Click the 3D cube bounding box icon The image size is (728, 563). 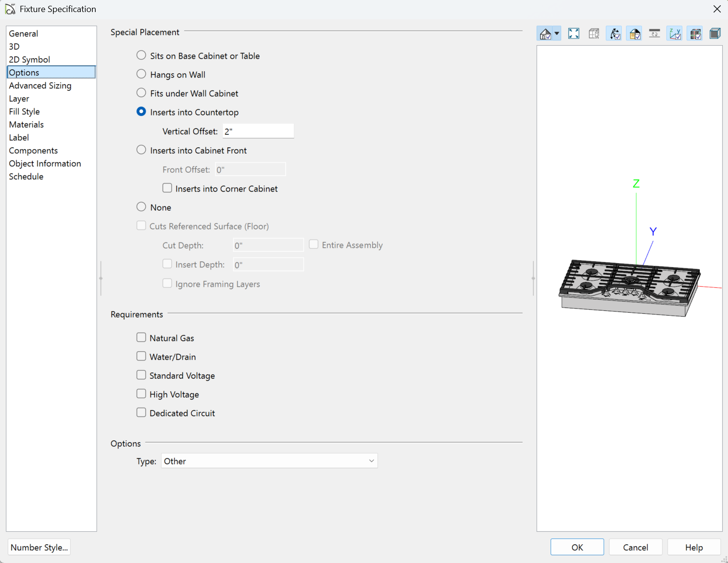point(715,34)
